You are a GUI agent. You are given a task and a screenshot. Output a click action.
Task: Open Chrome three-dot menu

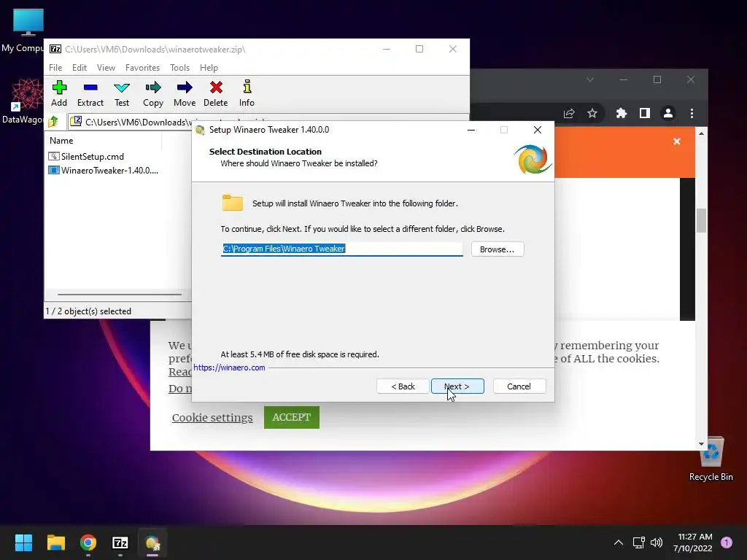tap(692, 113)
